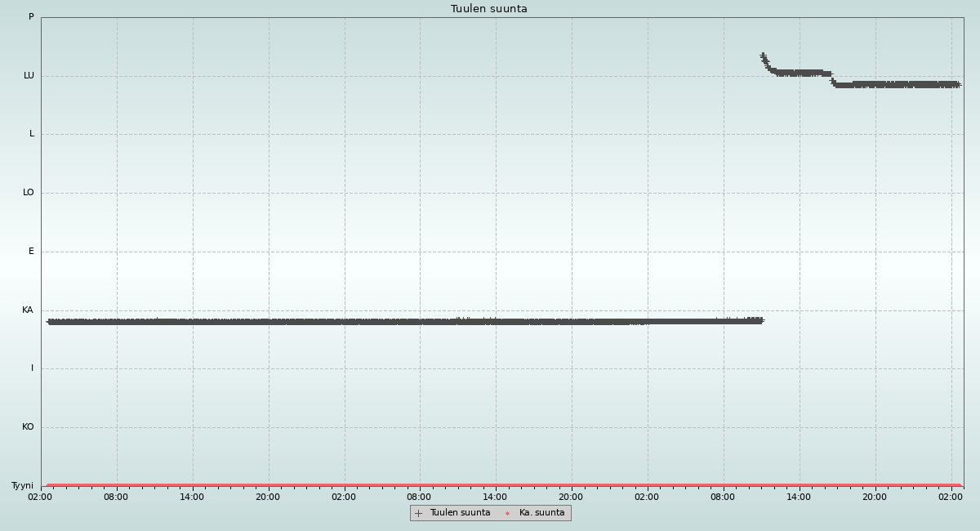
Task: Toggle the Tuulen suunta legend entry
Action: [460, 513]
